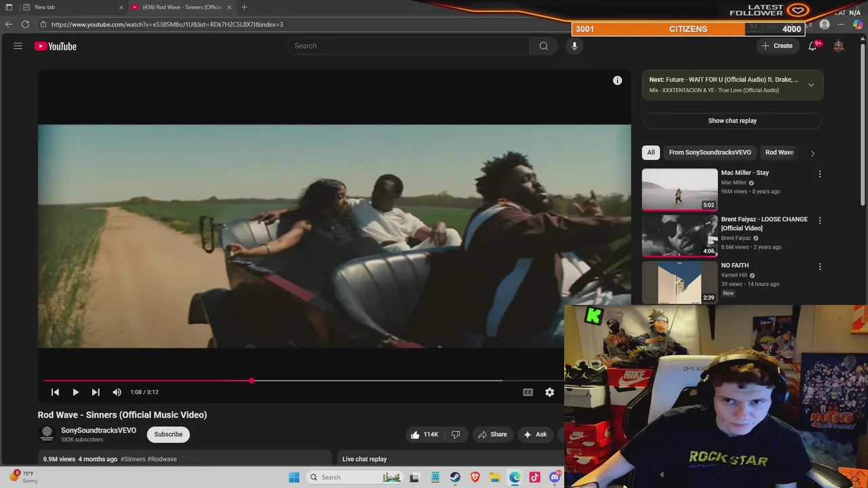Mute the video volume
The width and height of the screenshot is (868, 488).
(117, 392)
